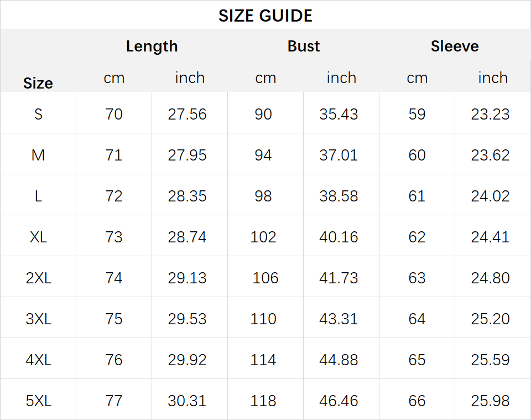Click the 25.98 sleeve inch cell

coord(490,401)
